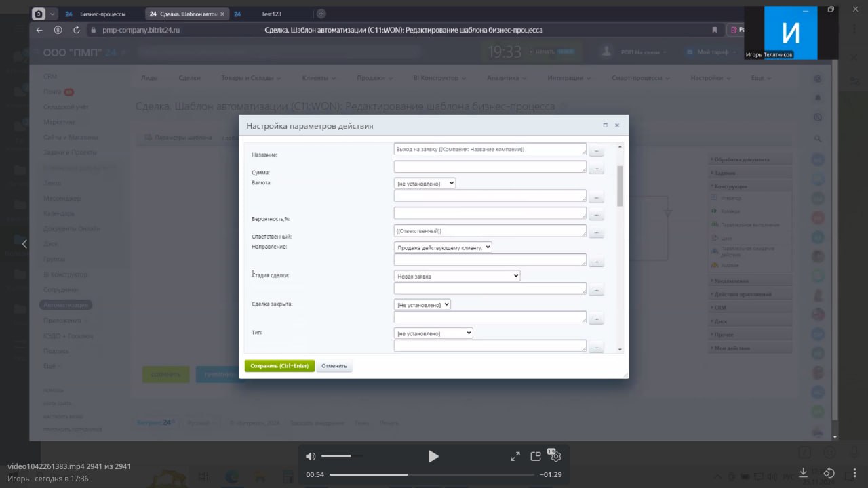
Task: Maximize the action settings dialog
Action: [605, 125]
